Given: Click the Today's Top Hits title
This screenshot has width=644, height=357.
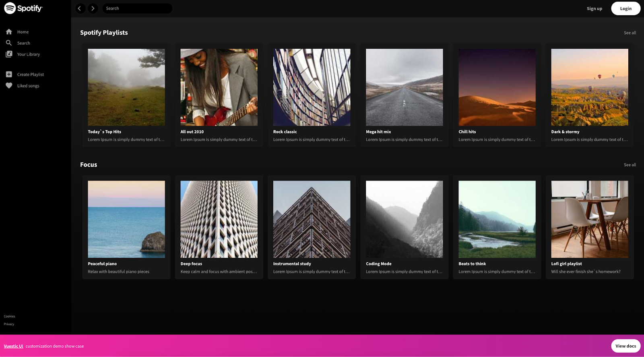Looking at the screenshot, I should coord(104,132).
